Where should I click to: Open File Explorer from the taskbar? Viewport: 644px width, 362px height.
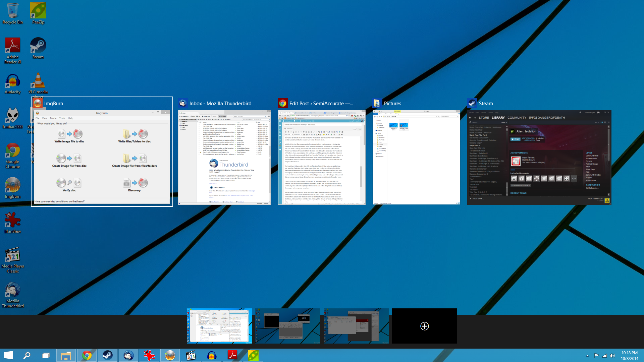66,355
